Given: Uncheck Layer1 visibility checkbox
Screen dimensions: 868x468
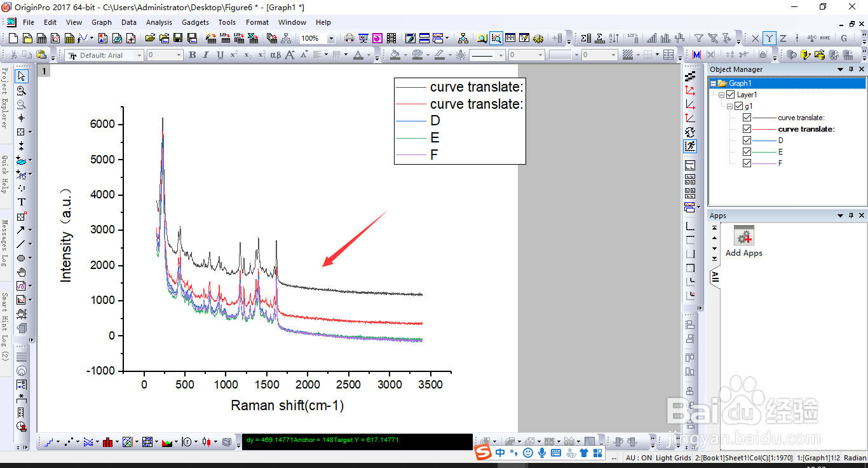Looking at the screenshot, I should click(730, 95).
